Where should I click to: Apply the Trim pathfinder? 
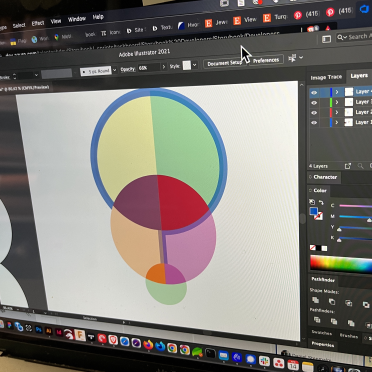tap(334, 321)
